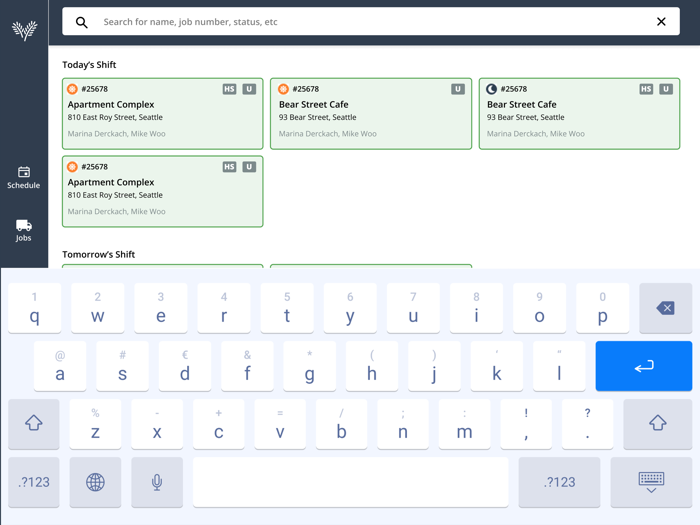Click the U badge on the middle Bear Street Cafe card
Image resolution: width=700 pixels, height=525 pixels.
(458, 89)
